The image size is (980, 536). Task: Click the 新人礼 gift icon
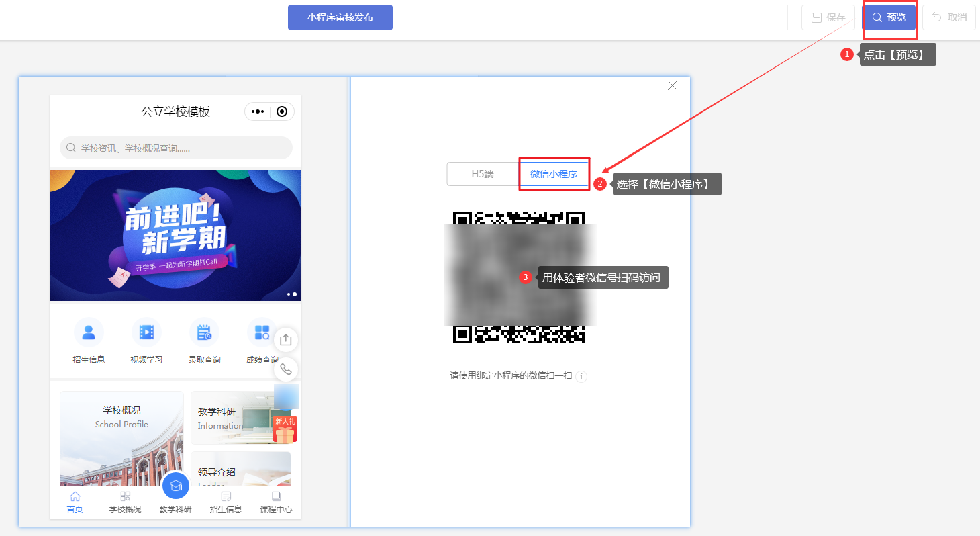pos(285,429)
